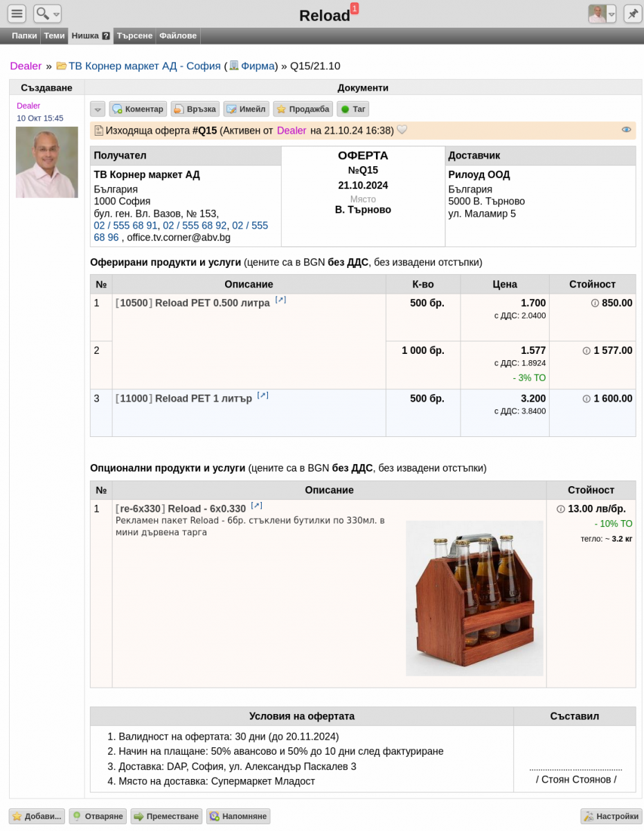Expand the arrow menu before Коментар

pos(98,109)
